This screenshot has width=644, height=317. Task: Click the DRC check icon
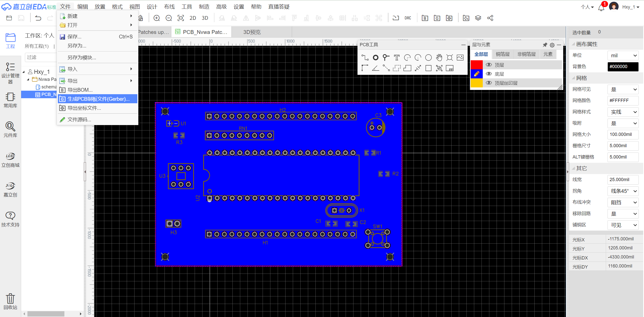[408, 18]
